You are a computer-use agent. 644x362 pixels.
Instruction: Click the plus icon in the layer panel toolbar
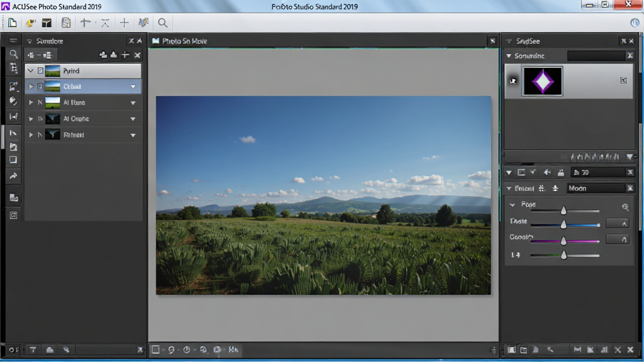pos(126,55)
